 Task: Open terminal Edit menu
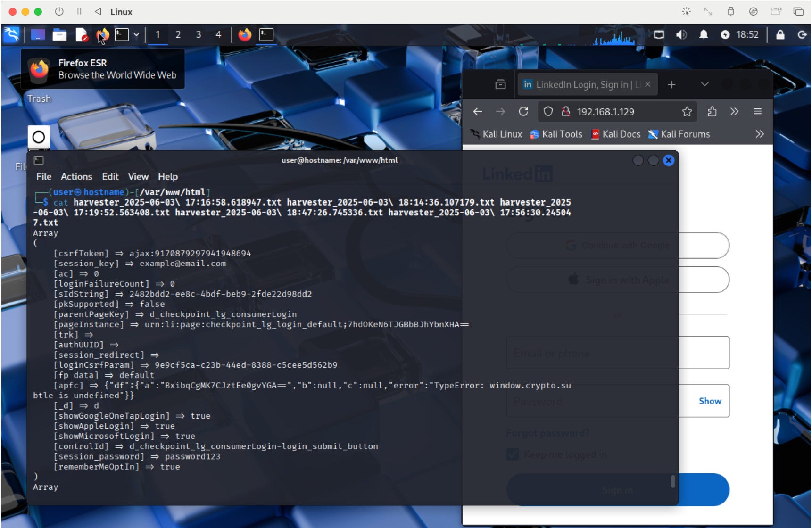coord(110,177)
